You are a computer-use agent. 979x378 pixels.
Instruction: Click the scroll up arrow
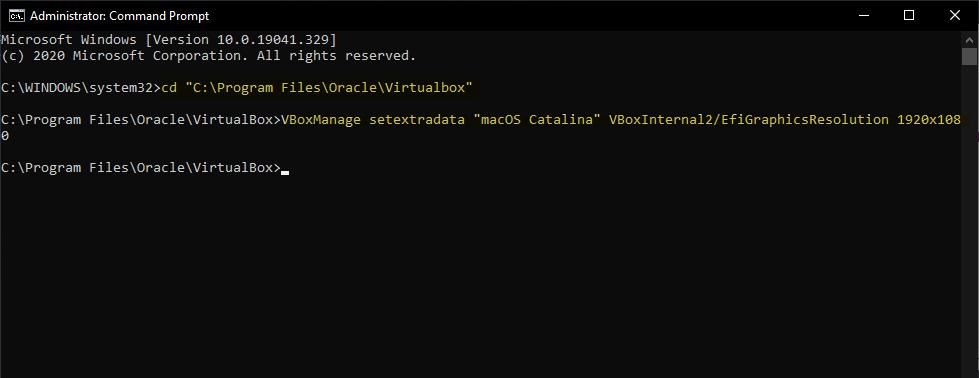click(969, 38)
